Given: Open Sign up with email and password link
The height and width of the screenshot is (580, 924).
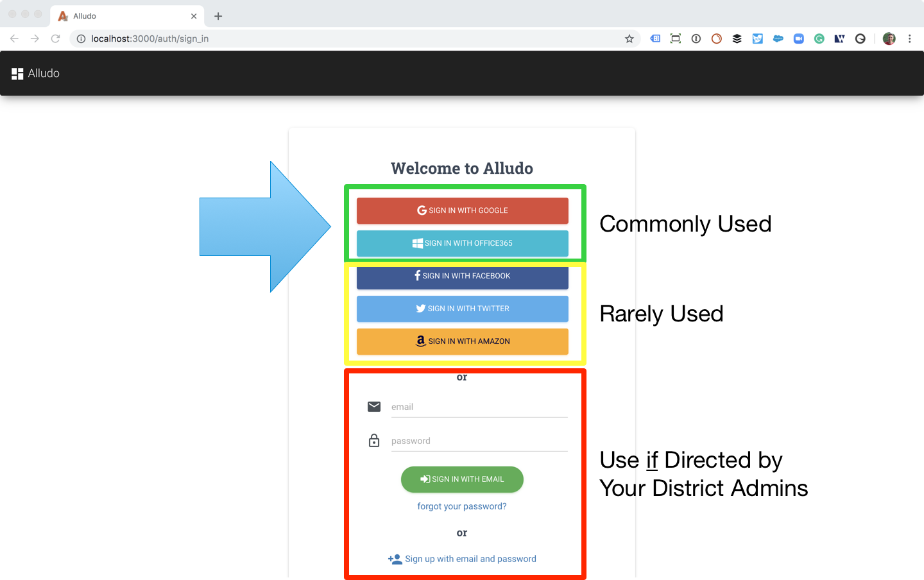Looking at the screenshot, I should point(462,559).
